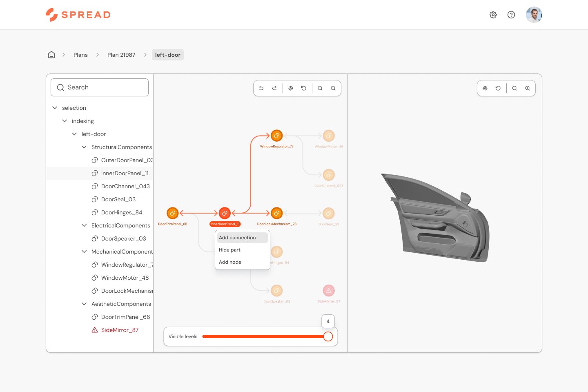This screenshot has height=392, width=588.
Task: Open the Plans breadcrumb link
Action: 80,55
